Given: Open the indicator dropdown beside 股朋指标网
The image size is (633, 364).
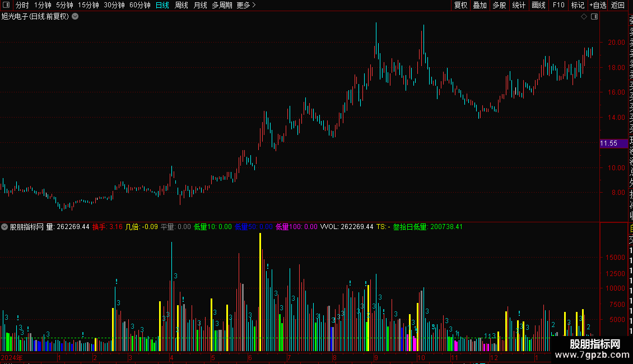Looking at the screenshot, I should pos(4,227).
